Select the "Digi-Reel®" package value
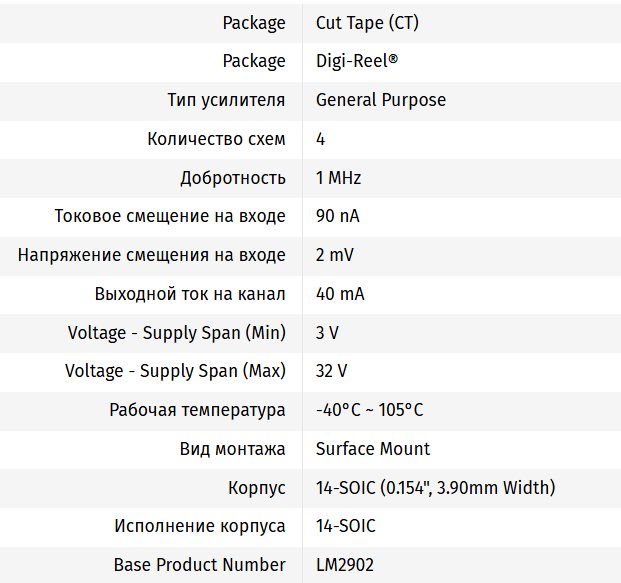Screen dimensions: 621x583 357,61
